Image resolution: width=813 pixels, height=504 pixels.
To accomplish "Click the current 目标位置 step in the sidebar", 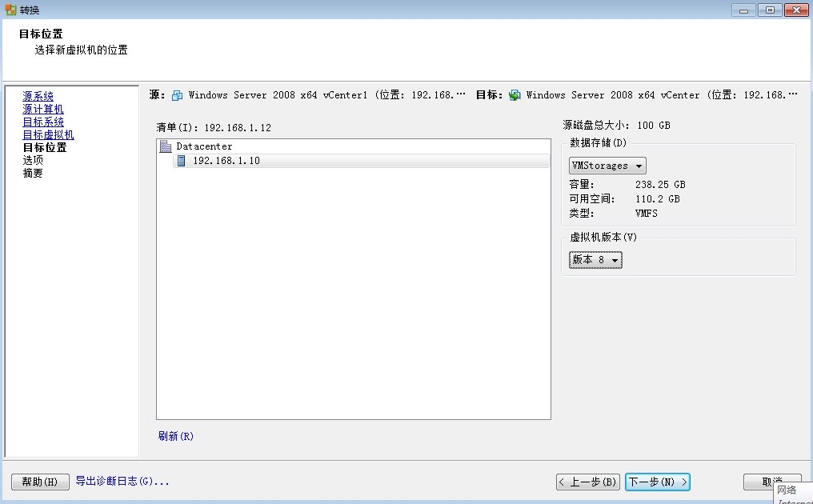I will point(45,148).
